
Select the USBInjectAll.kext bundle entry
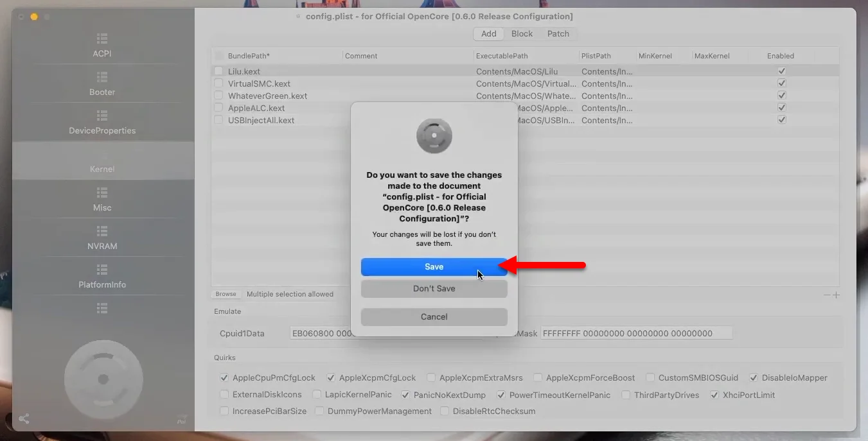pos(261,120)
